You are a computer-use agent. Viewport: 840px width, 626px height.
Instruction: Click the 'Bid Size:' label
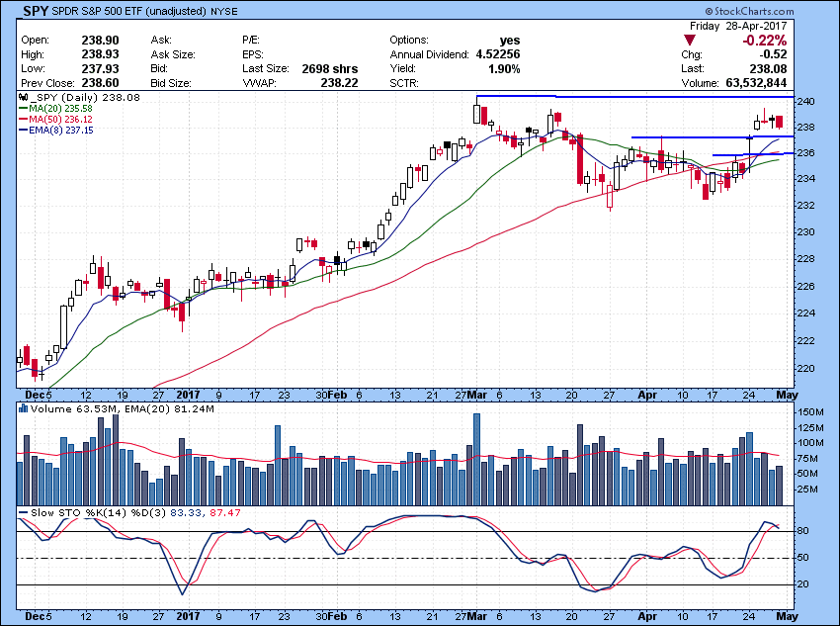pos(171,83)
